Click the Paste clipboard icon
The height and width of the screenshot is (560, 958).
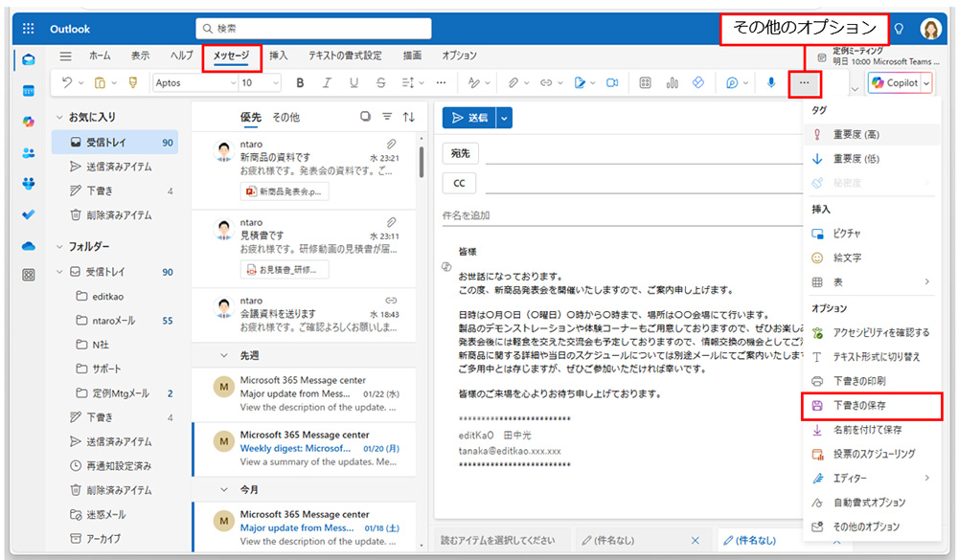[100, 82]
